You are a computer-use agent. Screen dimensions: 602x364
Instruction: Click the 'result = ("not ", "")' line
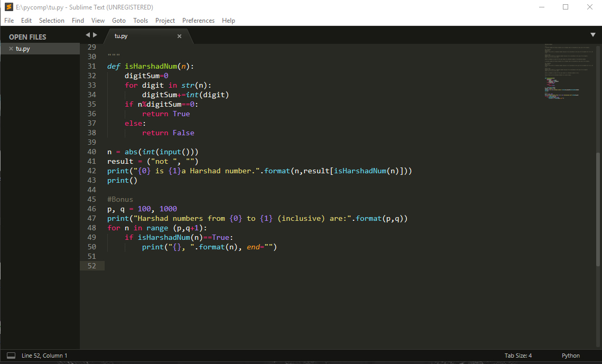click(x=153, y=161)
